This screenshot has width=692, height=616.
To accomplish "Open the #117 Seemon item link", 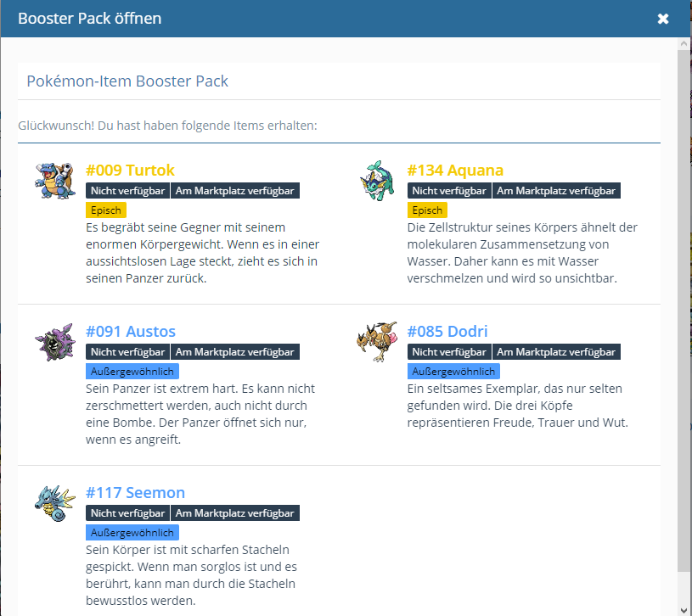I will 135,492.
